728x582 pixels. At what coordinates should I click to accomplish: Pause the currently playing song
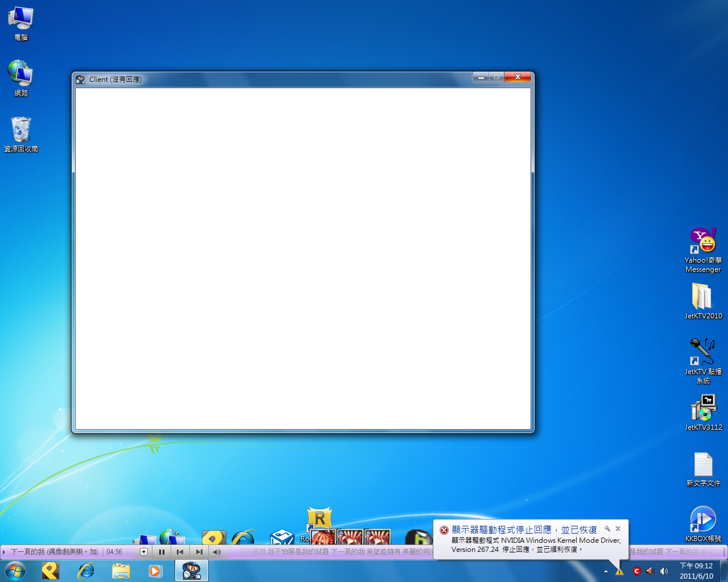coord(162,552)
